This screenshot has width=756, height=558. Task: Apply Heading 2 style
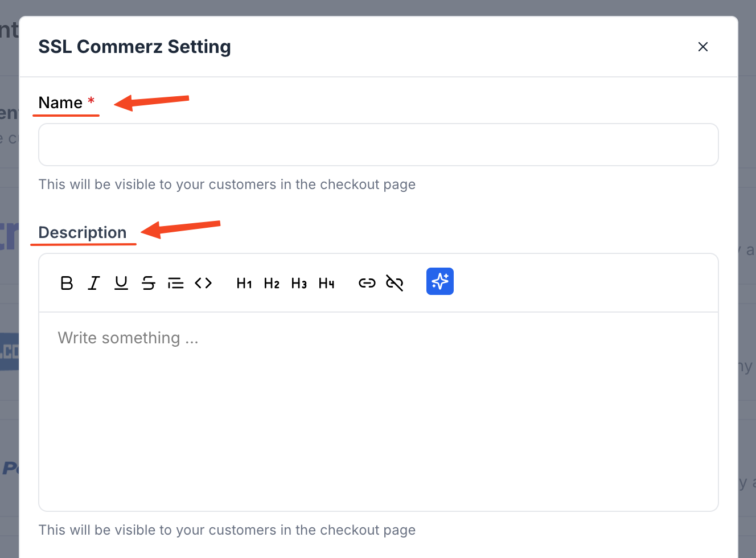coord(272,282)
